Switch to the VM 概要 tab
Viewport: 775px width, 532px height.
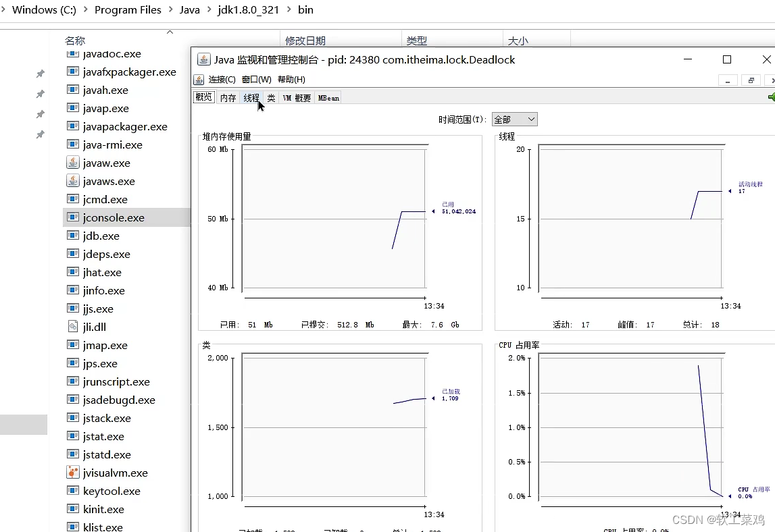297,98
